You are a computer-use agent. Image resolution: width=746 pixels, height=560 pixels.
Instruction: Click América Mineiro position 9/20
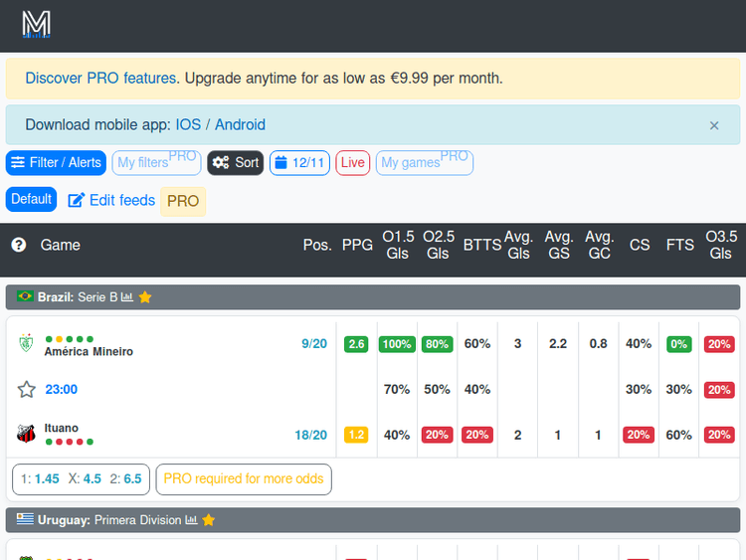point(314,343)
